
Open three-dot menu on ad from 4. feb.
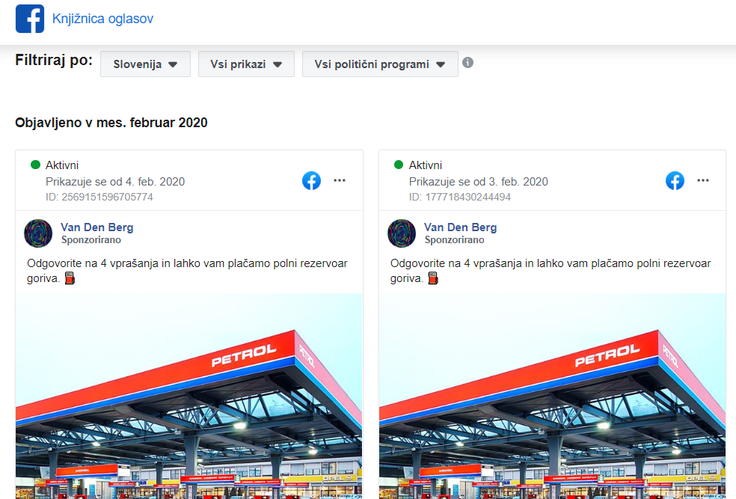pyautogui.click(x=339, y=180)
